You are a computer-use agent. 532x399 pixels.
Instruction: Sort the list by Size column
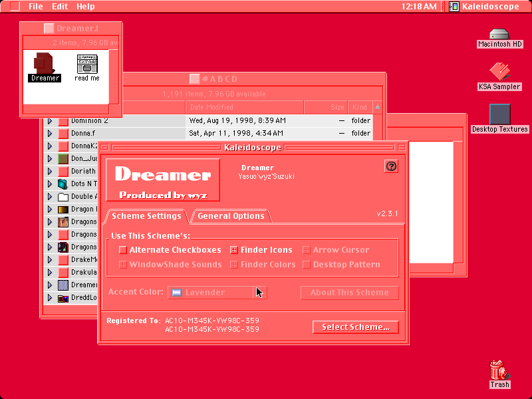326,107
